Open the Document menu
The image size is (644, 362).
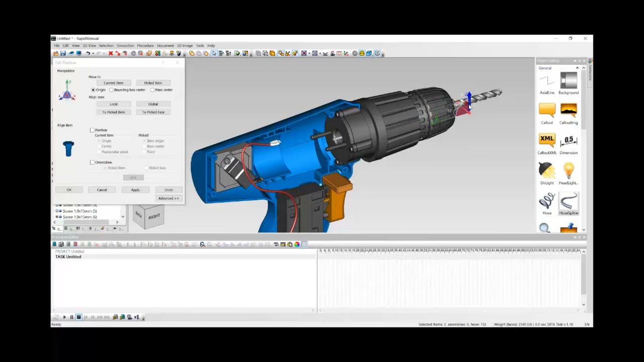pos(165,46)
